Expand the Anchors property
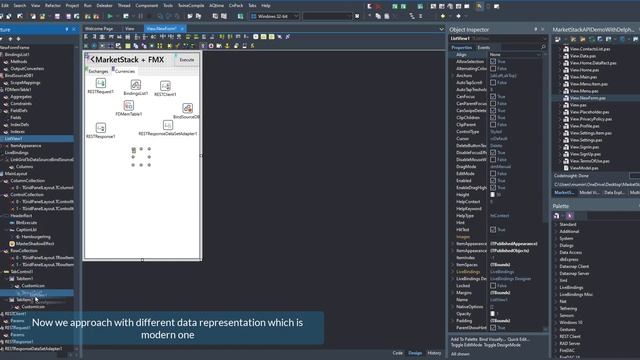Viewport: 640px width, 360px height. (453, 76)
